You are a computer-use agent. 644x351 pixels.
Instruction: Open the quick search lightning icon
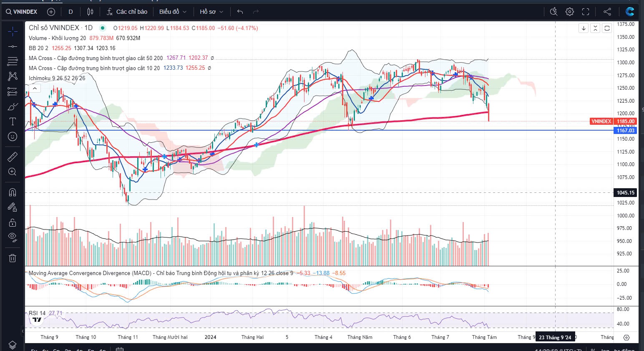(x=553, y=12)
